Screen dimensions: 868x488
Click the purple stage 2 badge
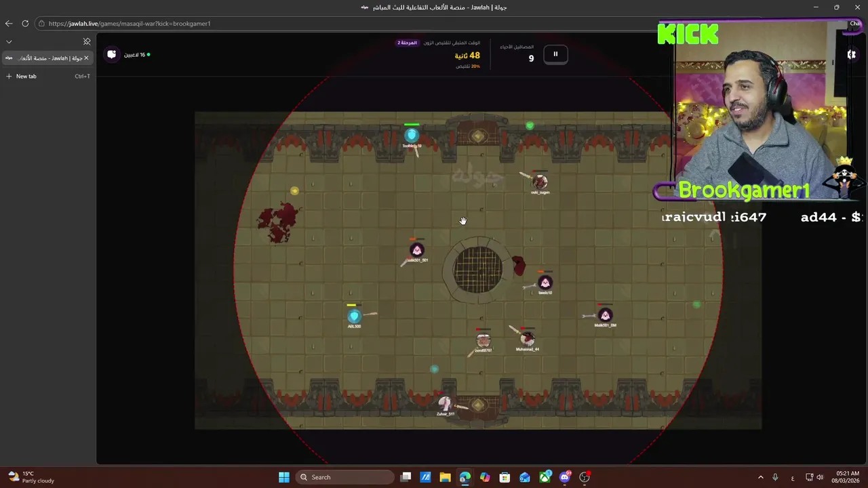pyautogui.click(x=408, y=43)
